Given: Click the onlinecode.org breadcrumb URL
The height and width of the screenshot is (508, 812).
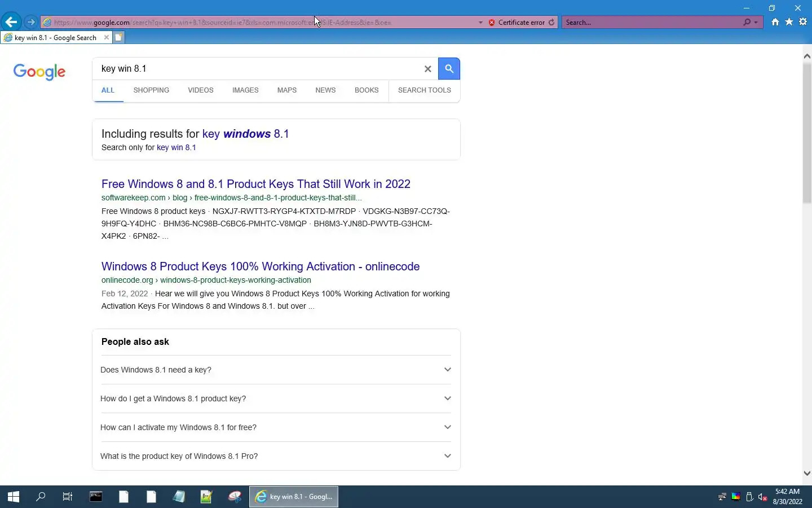Looking at the screenshot, I should (206, 281).
